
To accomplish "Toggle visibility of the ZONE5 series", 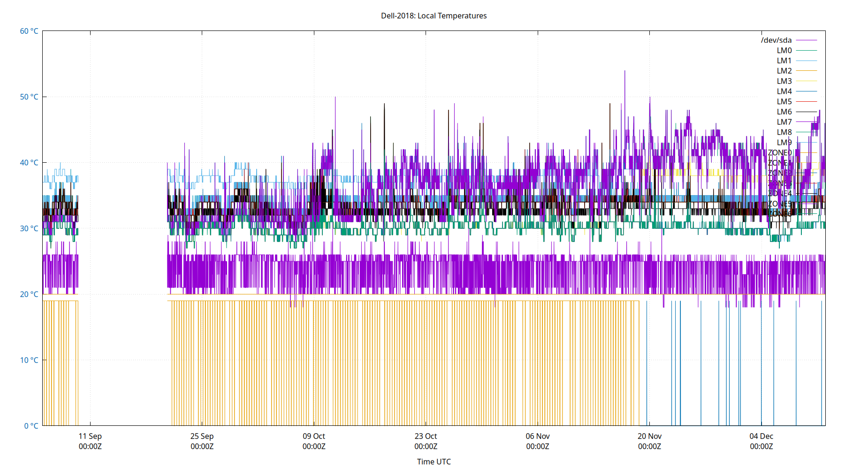I will pyautogui.click(x=779, y=203).
